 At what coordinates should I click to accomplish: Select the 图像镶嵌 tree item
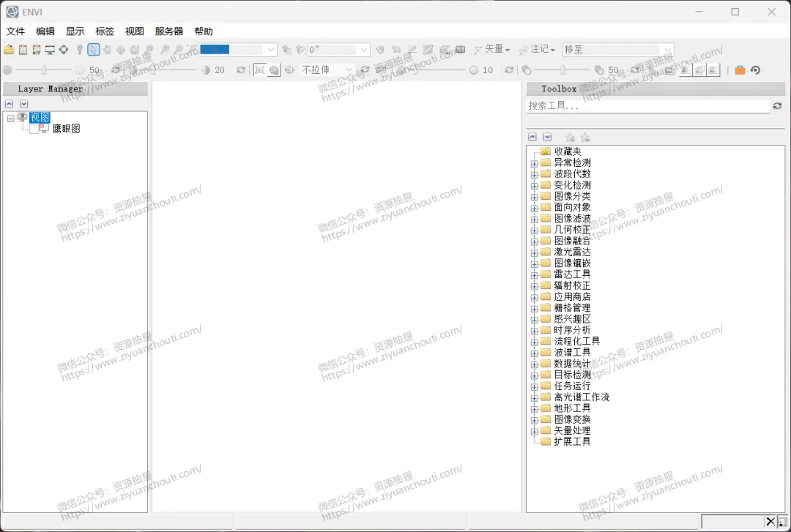point(572,263)
